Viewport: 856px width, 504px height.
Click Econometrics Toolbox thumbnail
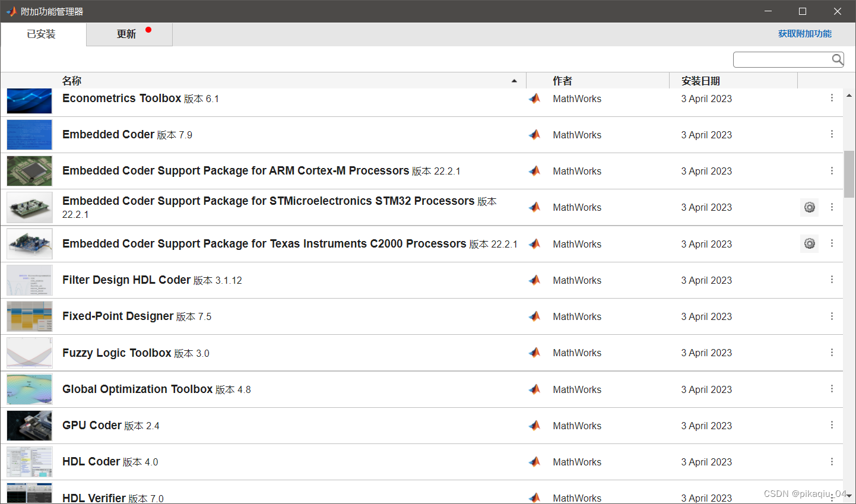(x=30, y=101)
